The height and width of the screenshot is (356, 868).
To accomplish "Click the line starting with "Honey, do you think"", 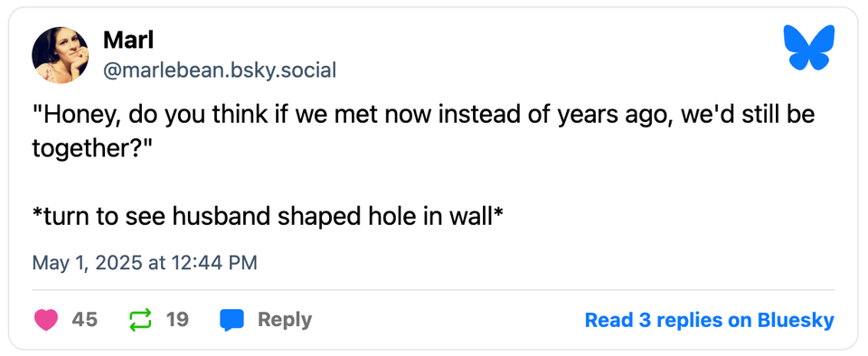I will click(423, 116).
